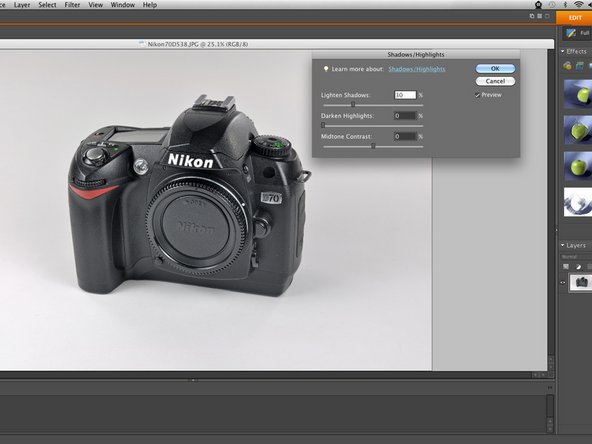Click the new layer icon in Layers panel
The width and height of the screenshot is (592, 444).
566,267
